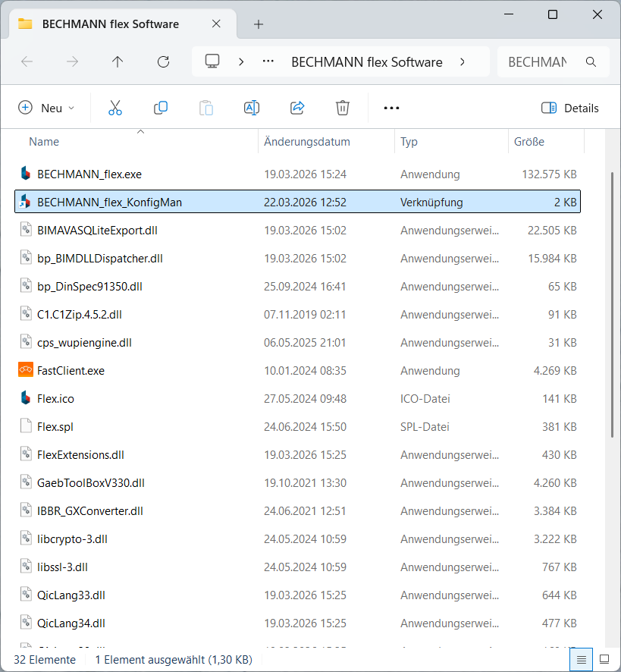Switch to large thumbnails view layout
This screenshot has height=672, width=621.
(x=604, y=659)
